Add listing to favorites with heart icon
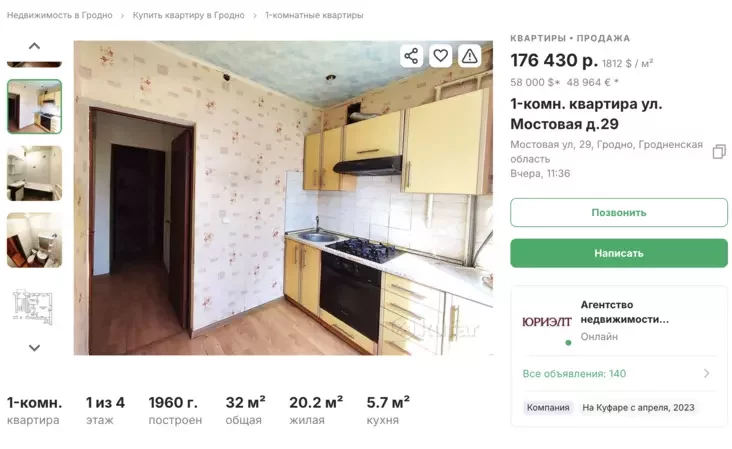This screenshot has width=732, height=449. click(440, 56)
